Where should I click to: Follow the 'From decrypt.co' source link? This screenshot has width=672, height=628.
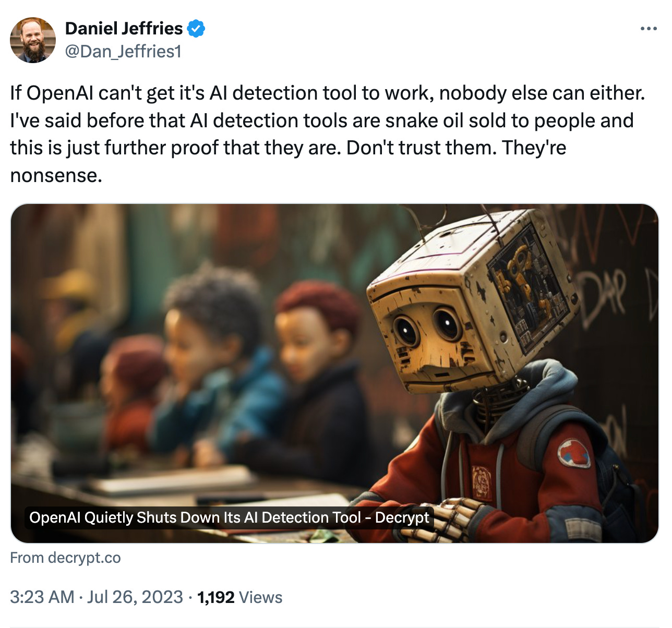point(66,558)
